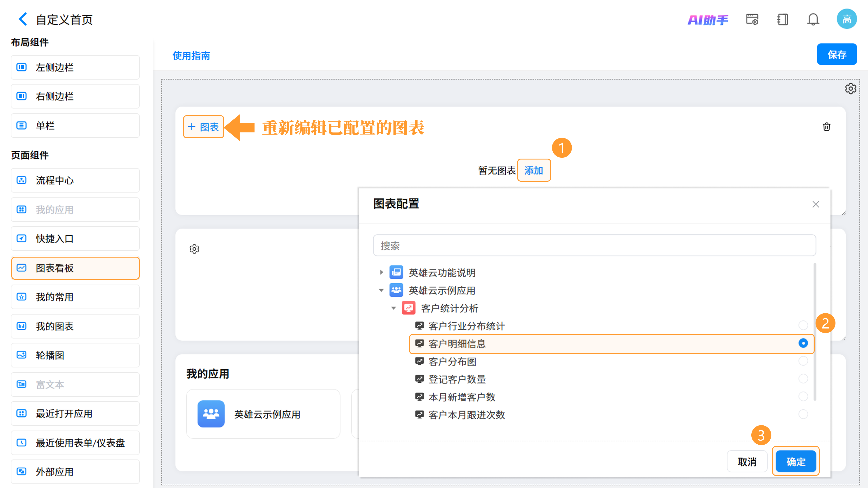Click the 流程中心 component icon
Image resolution: width=868 pixels, height=488 pixels.
tap(21, 180)
